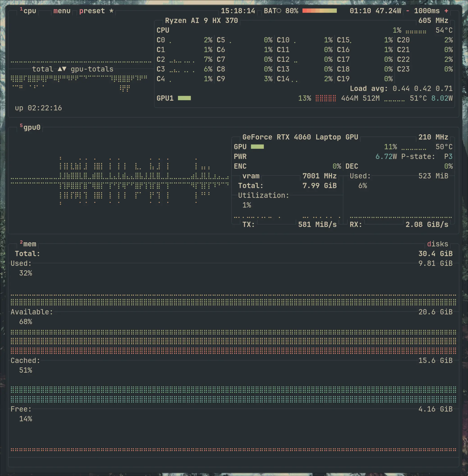Viewport: 468px width, 476px height.
Task: Cycle layouts using the preset item
Action: [x=92, y=11]
